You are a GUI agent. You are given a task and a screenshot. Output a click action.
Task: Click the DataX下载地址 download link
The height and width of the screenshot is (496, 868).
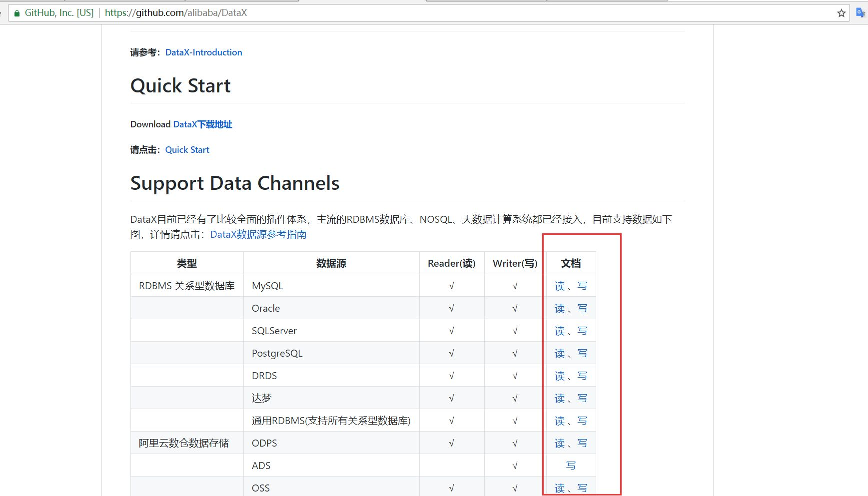coord(202,124)
